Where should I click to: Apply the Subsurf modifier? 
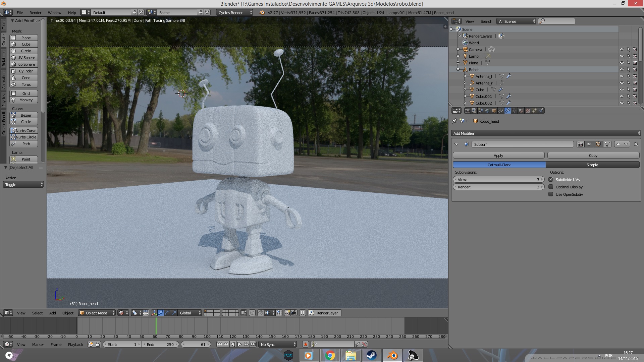(498, 155)
